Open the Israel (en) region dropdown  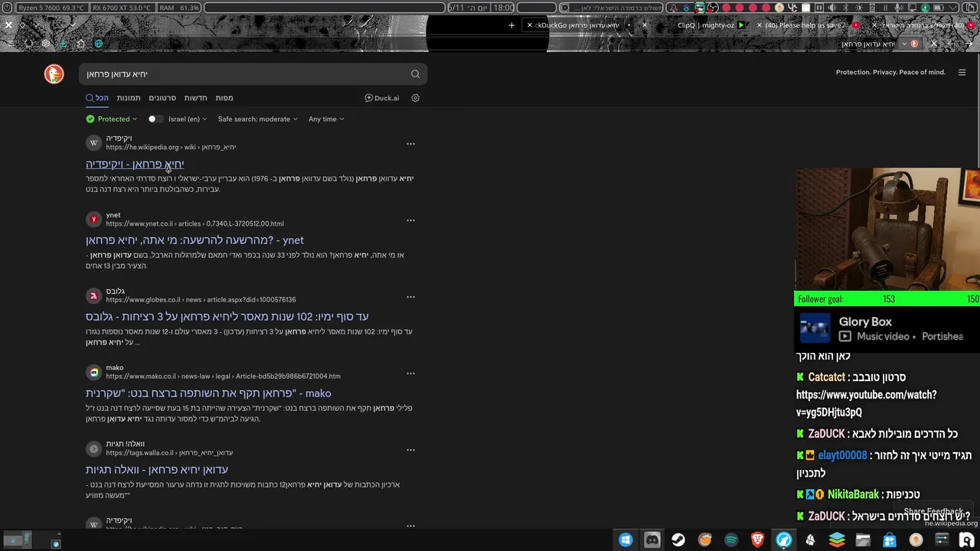click(x=188, y=119)
